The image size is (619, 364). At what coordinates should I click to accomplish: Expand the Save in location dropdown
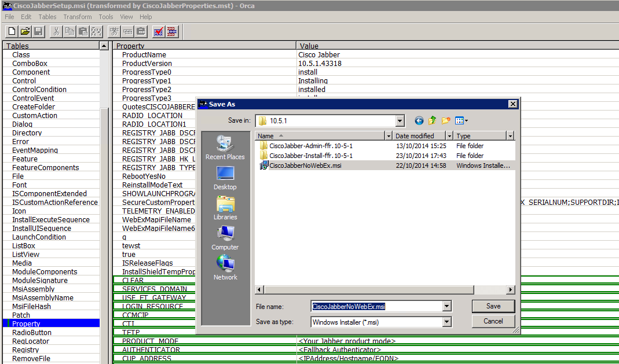(400, 121)
